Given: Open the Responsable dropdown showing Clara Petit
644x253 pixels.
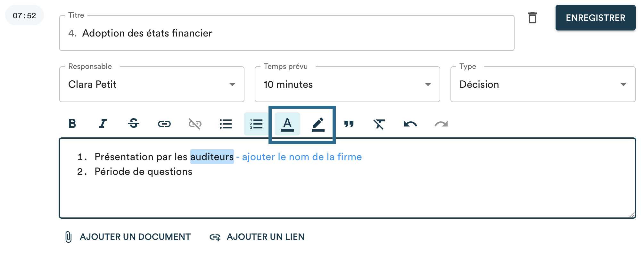Looking at the screenshot, I should (152, 84).
